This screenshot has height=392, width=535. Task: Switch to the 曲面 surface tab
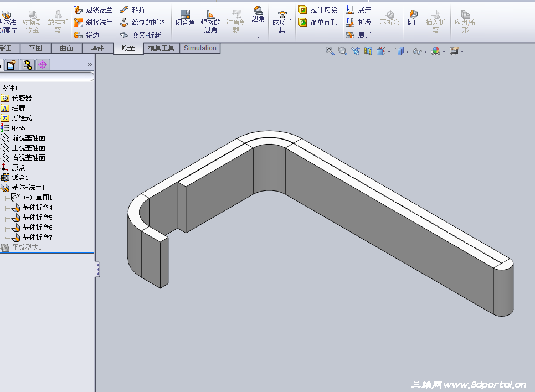[66, 48]
